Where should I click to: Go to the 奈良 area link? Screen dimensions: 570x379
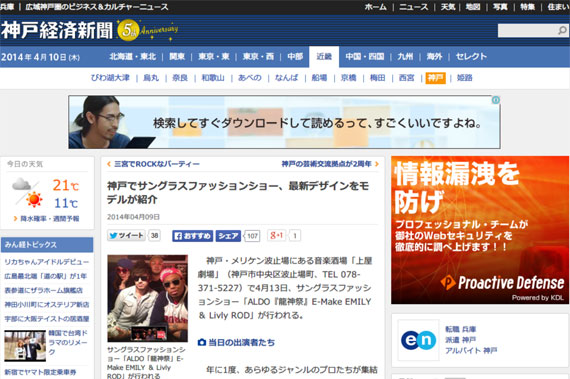coord(180,78)
